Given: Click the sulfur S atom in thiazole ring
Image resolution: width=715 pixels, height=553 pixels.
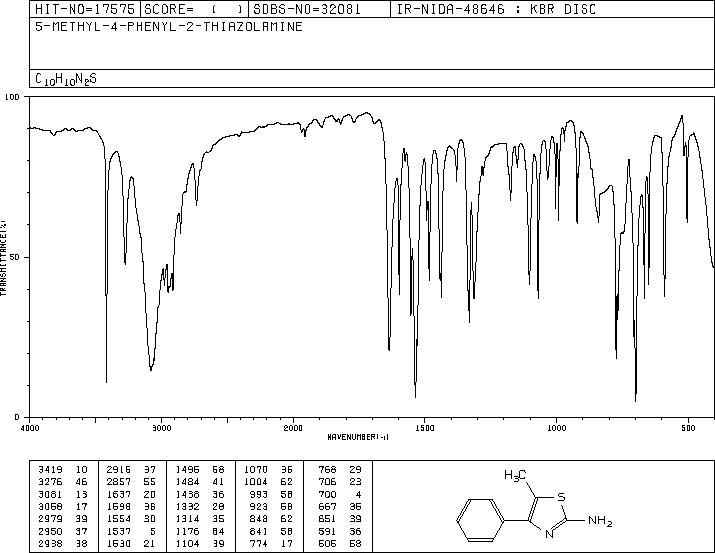Looking at the screenshot, I should [x=562, y=497].
